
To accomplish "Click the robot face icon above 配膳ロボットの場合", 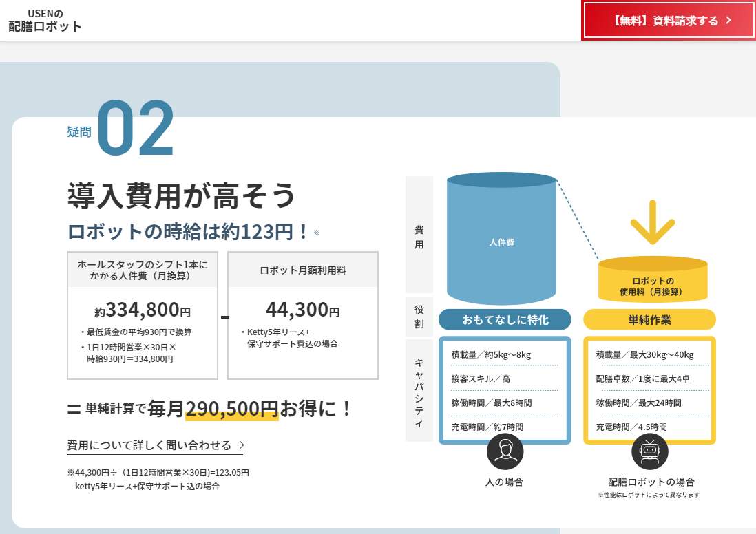I will (650, 452).
